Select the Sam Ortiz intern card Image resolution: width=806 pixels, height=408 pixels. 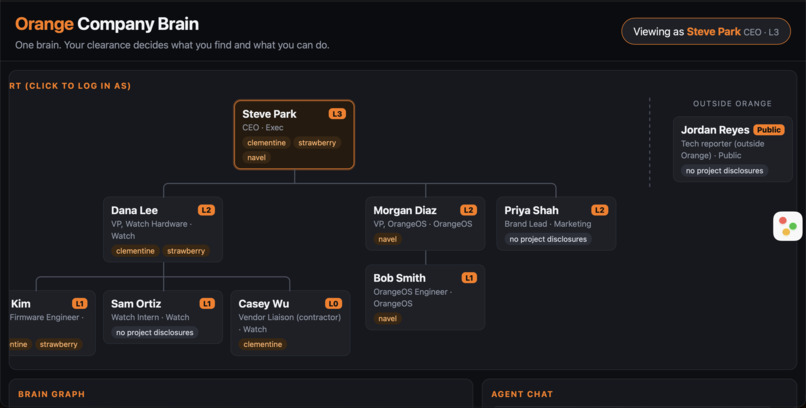pos(163,317)
